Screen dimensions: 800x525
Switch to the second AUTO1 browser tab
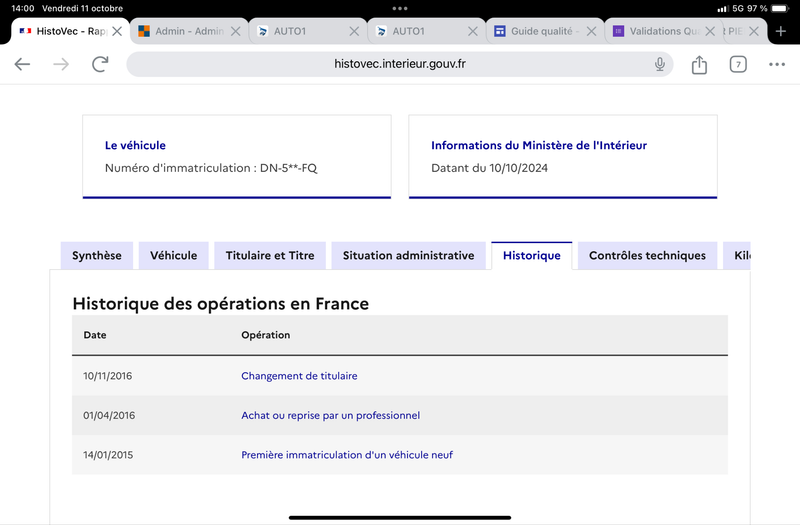click(x=426, y=32)
